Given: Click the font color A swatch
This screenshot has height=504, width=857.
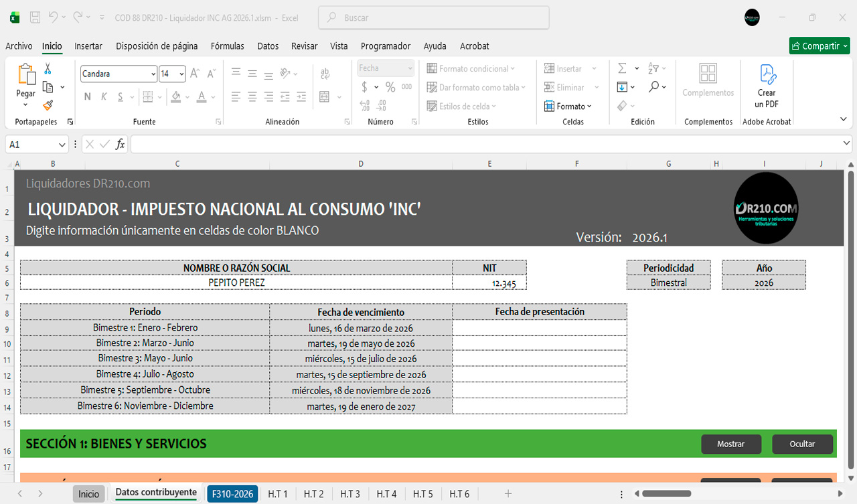Looking at the screenshot, I should (202, 97).
